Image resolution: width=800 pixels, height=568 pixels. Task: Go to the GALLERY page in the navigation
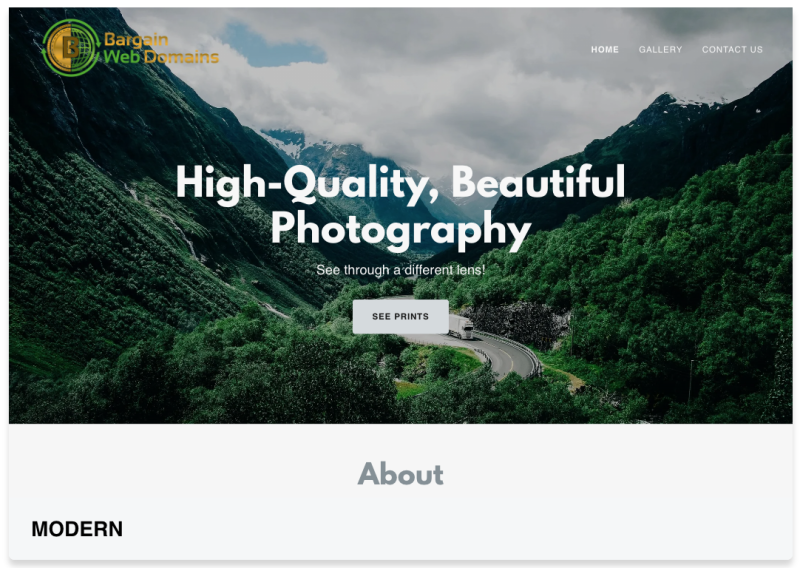(660, 50)
